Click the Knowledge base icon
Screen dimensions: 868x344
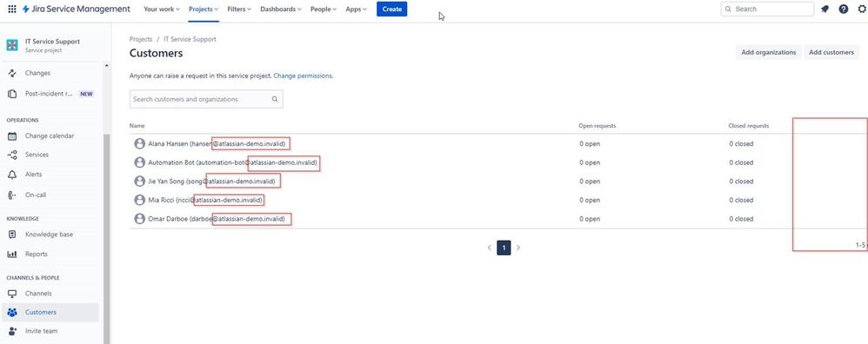(x=12, y=235)
